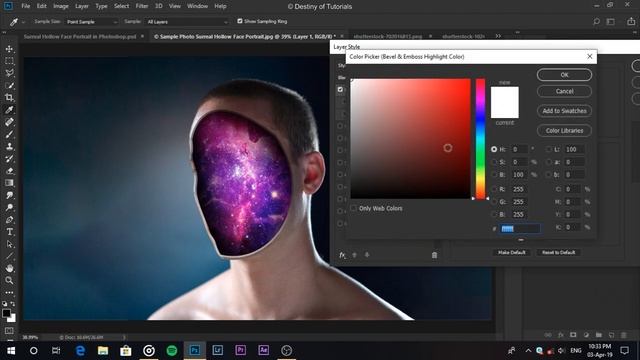Select the Path Selection tool
The height and width of the screenshot is (360, 640).
(9, 244)
